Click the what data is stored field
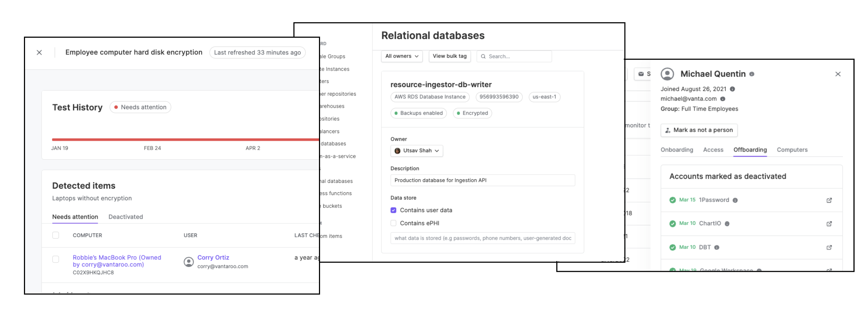This screenshot has height=312, width=868. (x=483, y=238)
